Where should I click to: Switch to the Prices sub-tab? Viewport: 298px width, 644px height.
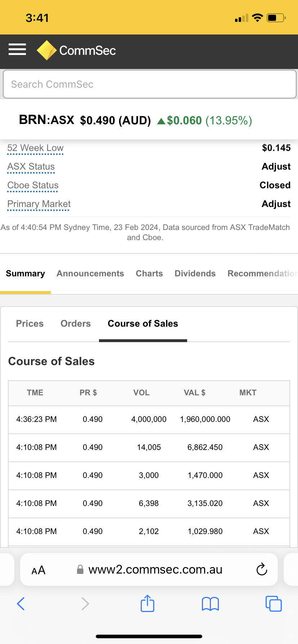30,323
